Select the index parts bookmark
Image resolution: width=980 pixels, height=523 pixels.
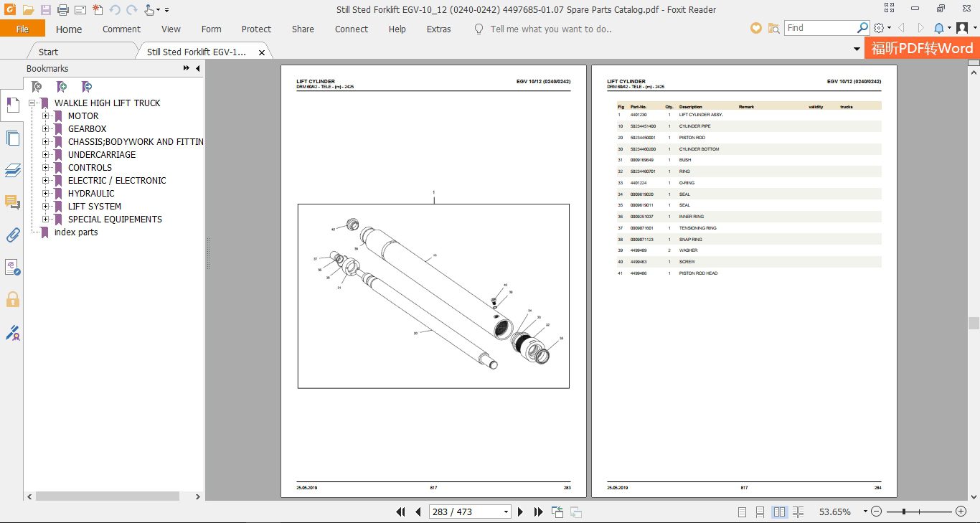click(76, 232)
